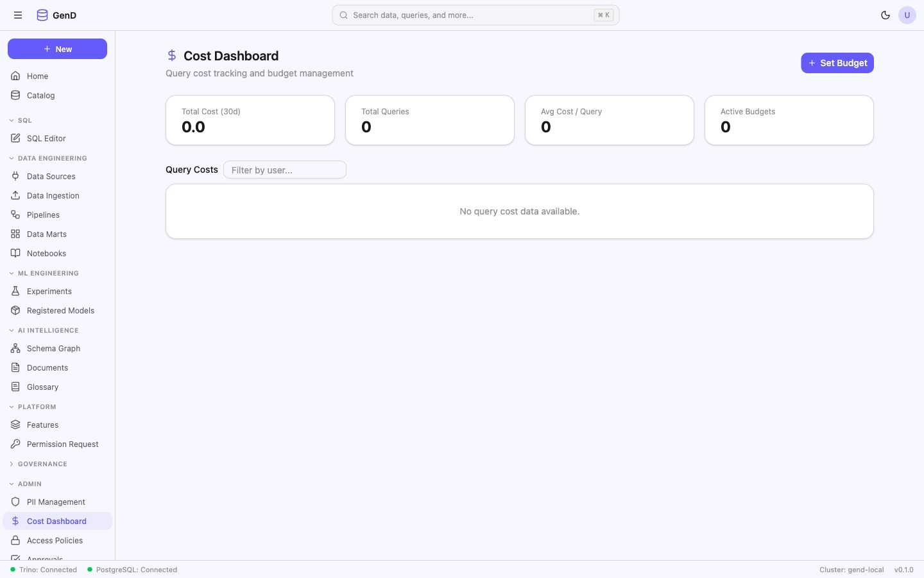Select the Data Sources icon in sidebar

pyautogui.click(x=15, y=176)
